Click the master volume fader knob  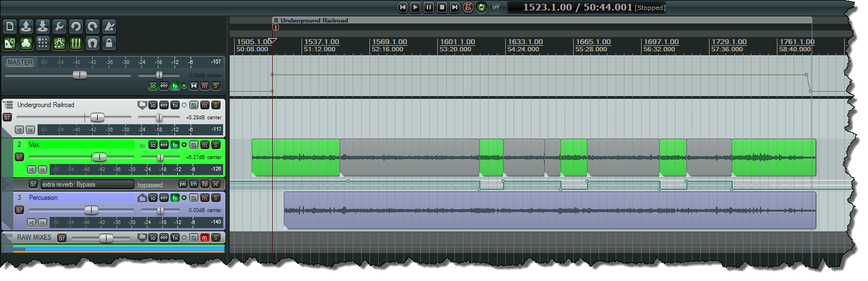point(80,75)
